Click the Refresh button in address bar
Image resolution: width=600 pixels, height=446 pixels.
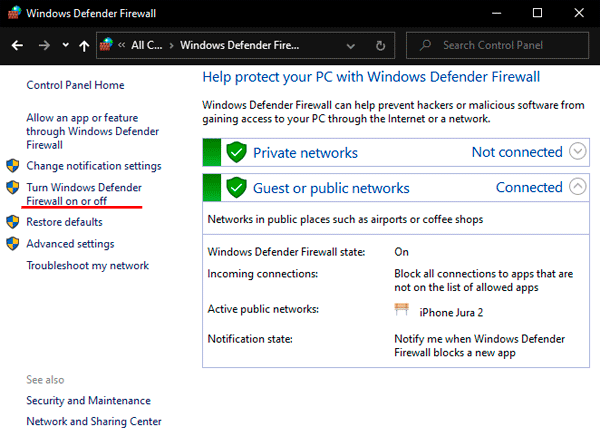click(x=380, y=46)
